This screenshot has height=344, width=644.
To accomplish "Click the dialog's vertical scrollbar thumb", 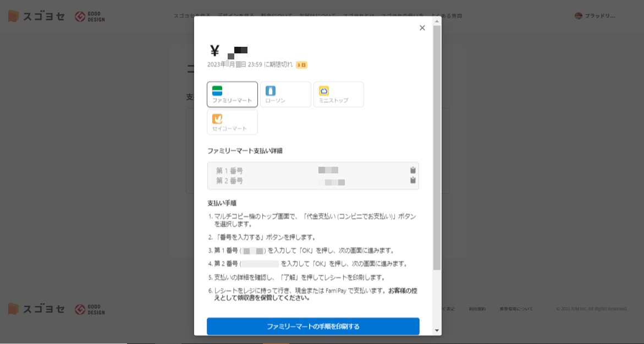I will pos(437,147).
